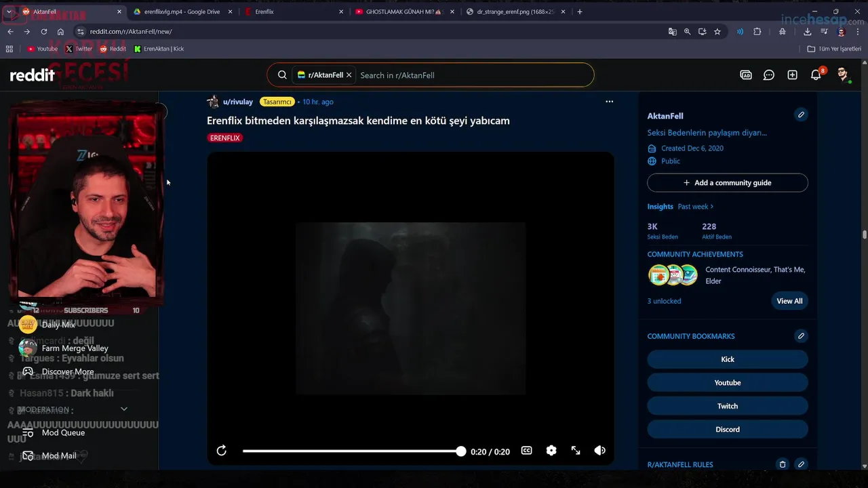
Task: Enter fullscreen on the video player
Action: 576,451
